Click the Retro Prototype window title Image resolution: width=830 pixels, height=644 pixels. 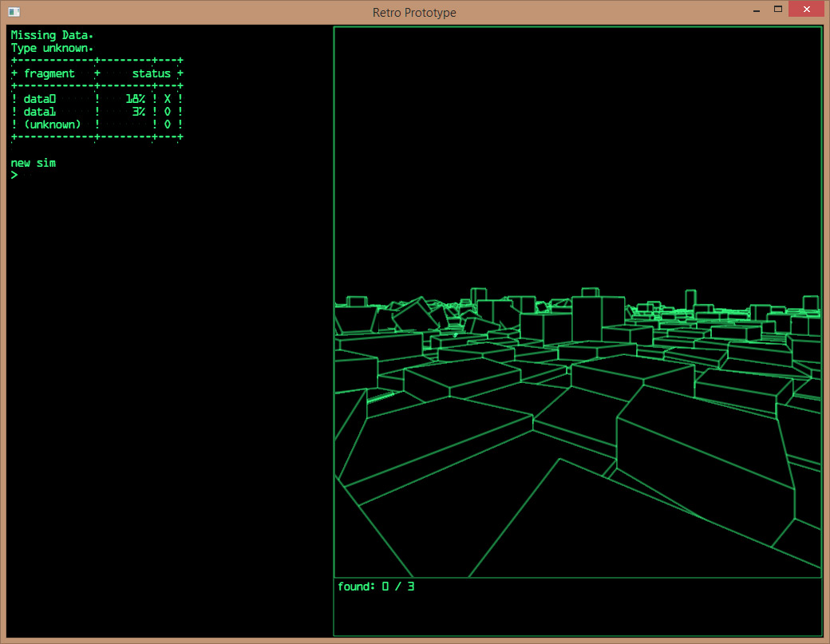click(414, 12)
